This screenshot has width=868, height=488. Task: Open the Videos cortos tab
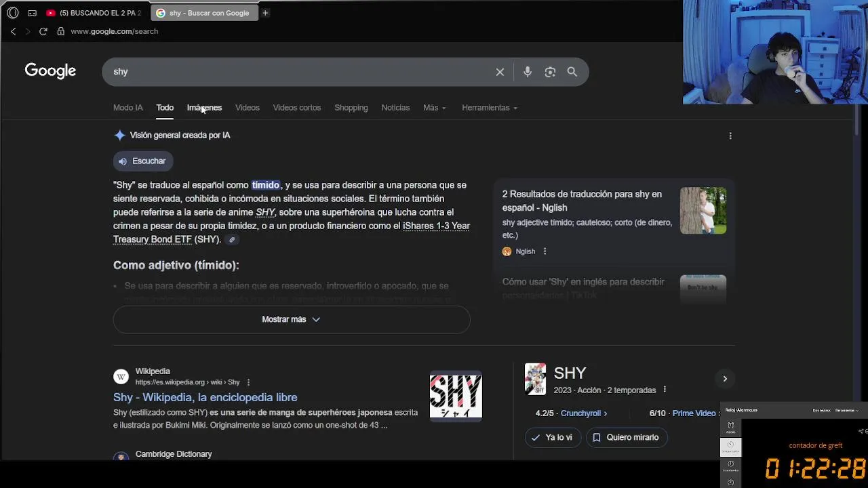click(x=297, y=108)
